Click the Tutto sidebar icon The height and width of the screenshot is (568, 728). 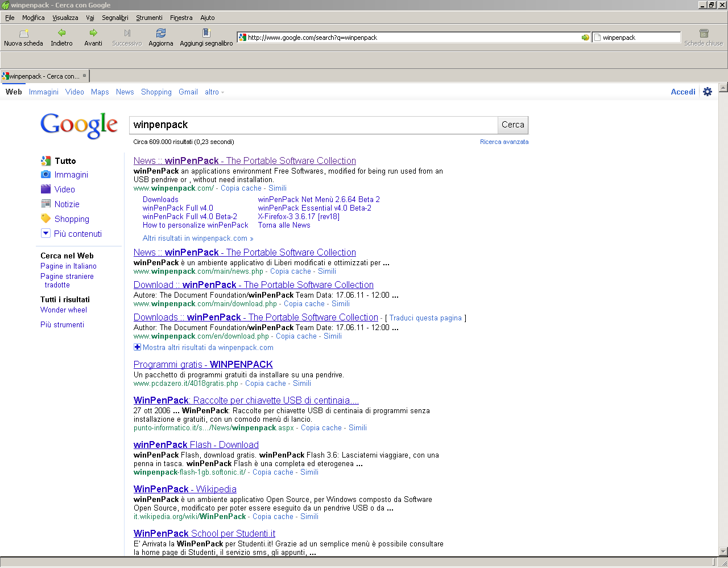(45, 160)
